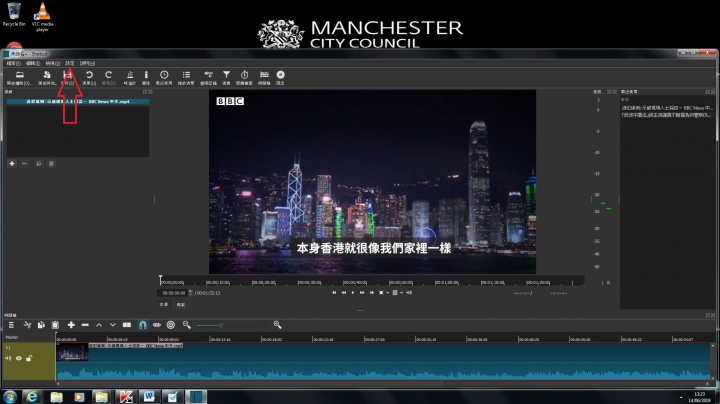Screen dimensions: 720x404
Task: Click the Undo toolbar icon
Action: coord(89,75)
